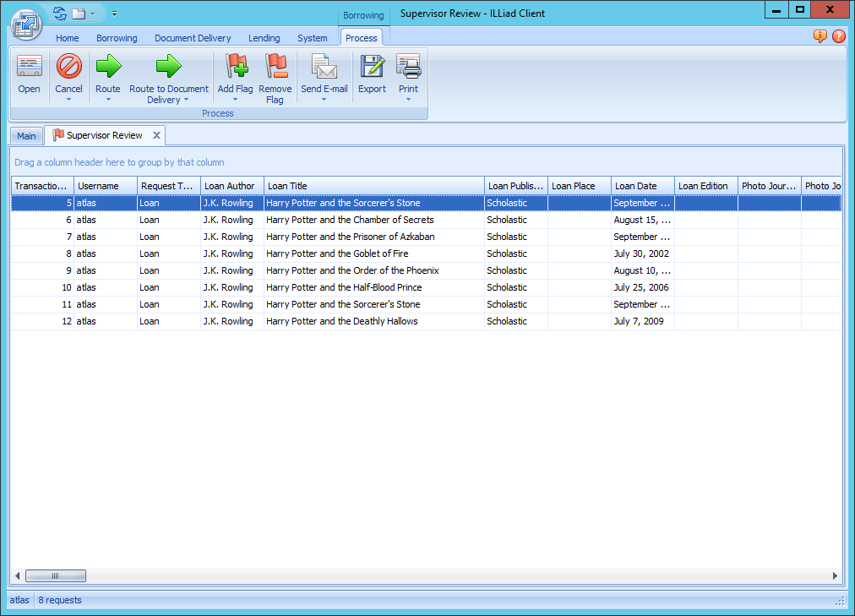855x616 pixels.
Task: Click the Route to Document Delivery icon
Action: pyautogui.click(x=168, y=68)
